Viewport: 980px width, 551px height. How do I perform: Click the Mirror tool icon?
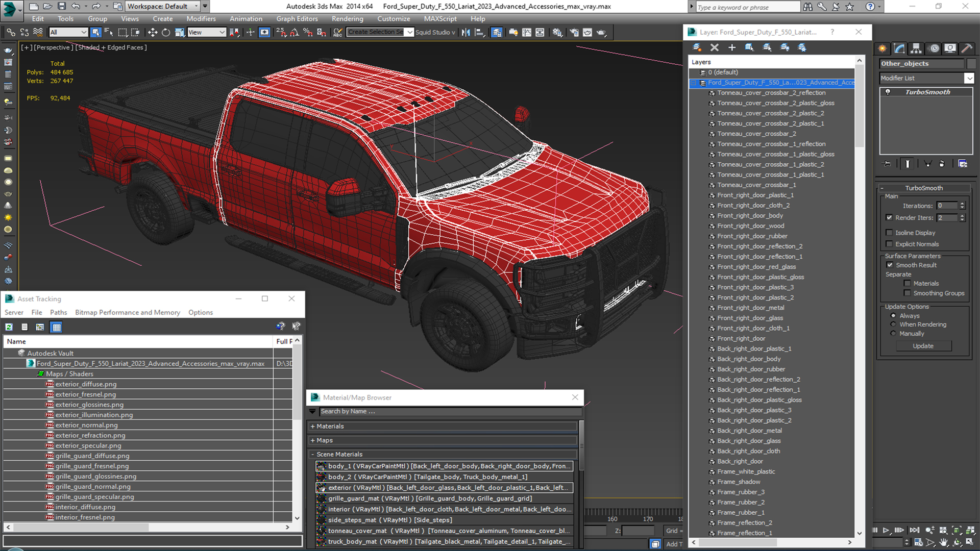[x=465, y=32]
